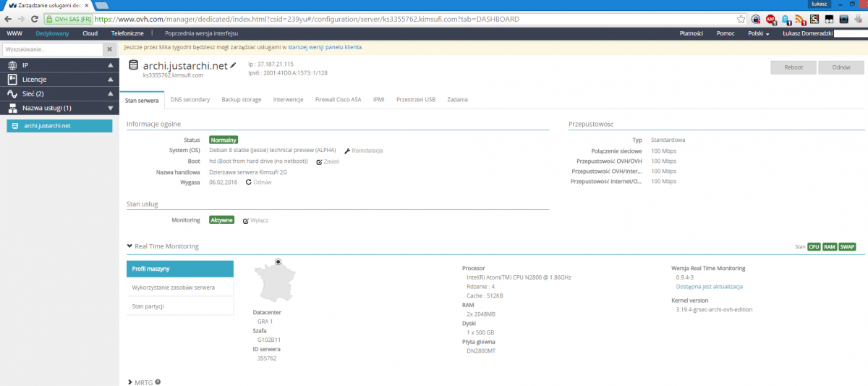868x386 pixels.
Task: Expand the Licencje section arrow
Action: click(x=110, y=80)
